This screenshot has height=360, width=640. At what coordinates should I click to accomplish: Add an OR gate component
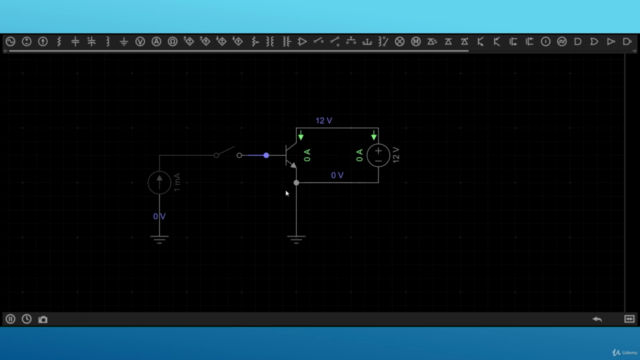click(594, 42)
